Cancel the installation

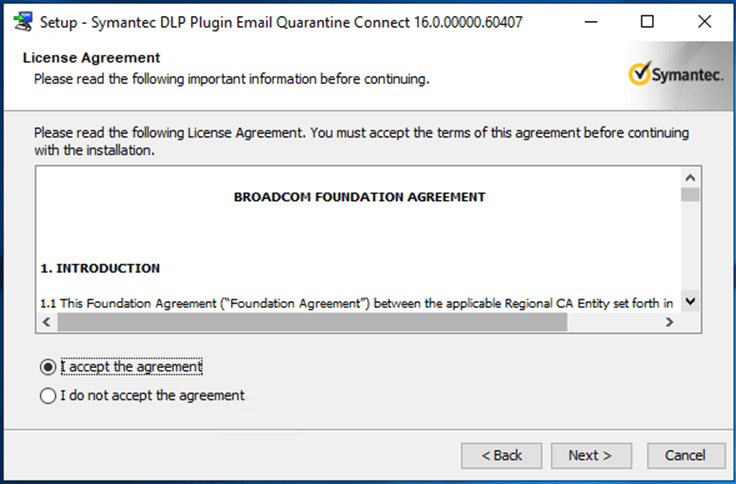pos(685,455)
